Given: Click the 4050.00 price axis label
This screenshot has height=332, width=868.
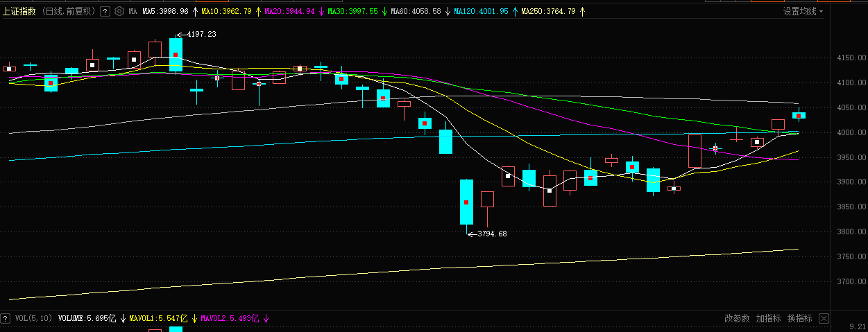Looking at the screenshot, I should click(x=850, y=108).
